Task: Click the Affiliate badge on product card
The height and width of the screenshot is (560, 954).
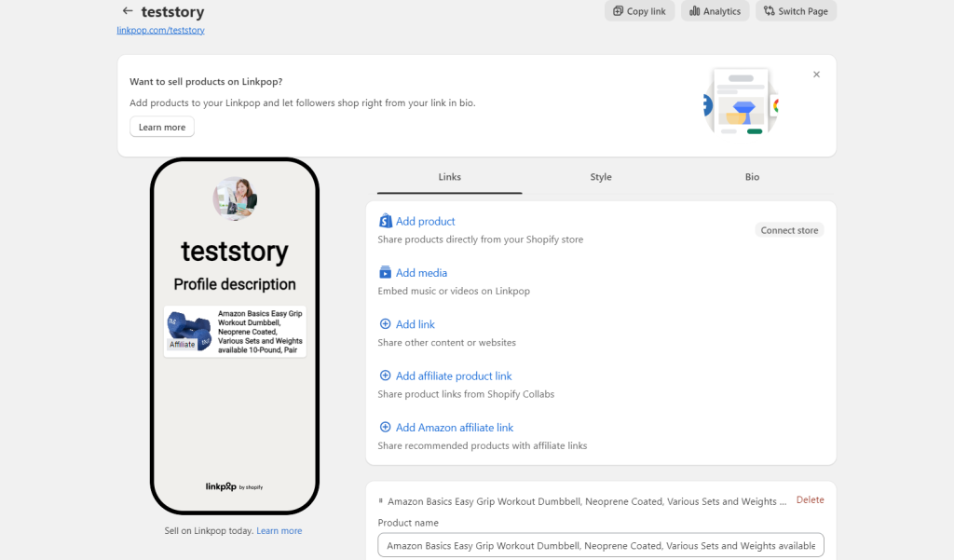Action: click(182, 345)
